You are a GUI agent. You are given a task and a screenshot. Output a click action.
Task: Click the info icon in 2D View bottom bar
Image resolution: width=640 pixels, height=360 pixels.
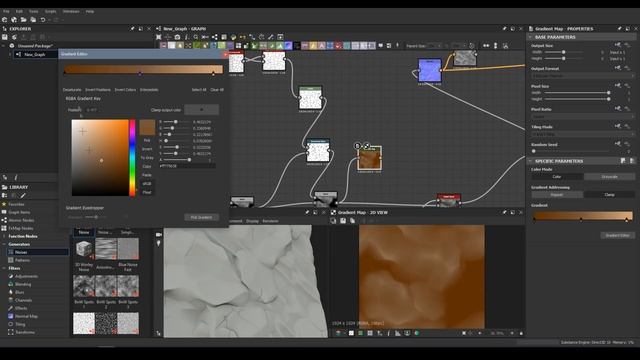click(388, 333)
